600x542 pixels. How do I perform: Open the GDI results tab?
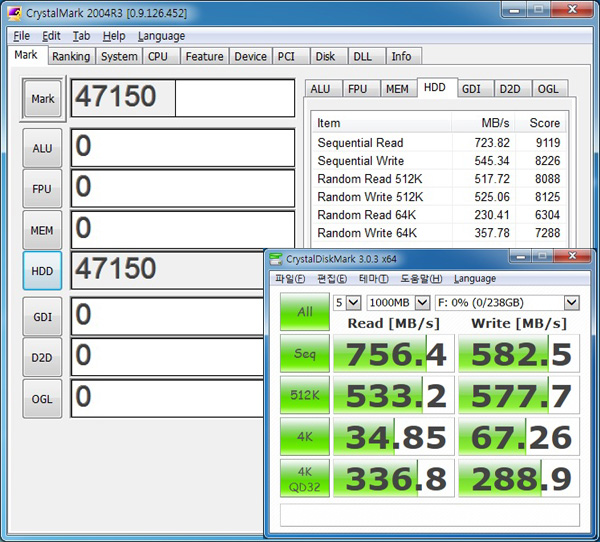tap(474, 89)
